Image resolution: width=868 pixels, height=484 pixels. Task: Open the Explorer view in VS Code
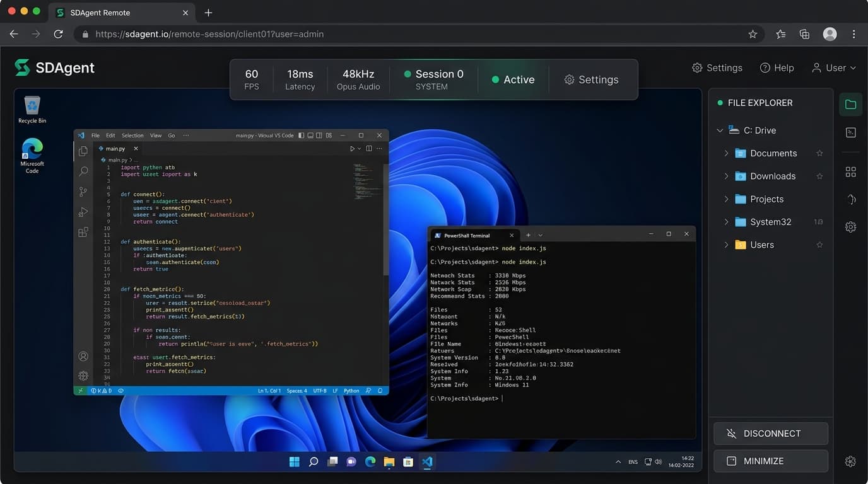tap(83, 151)
